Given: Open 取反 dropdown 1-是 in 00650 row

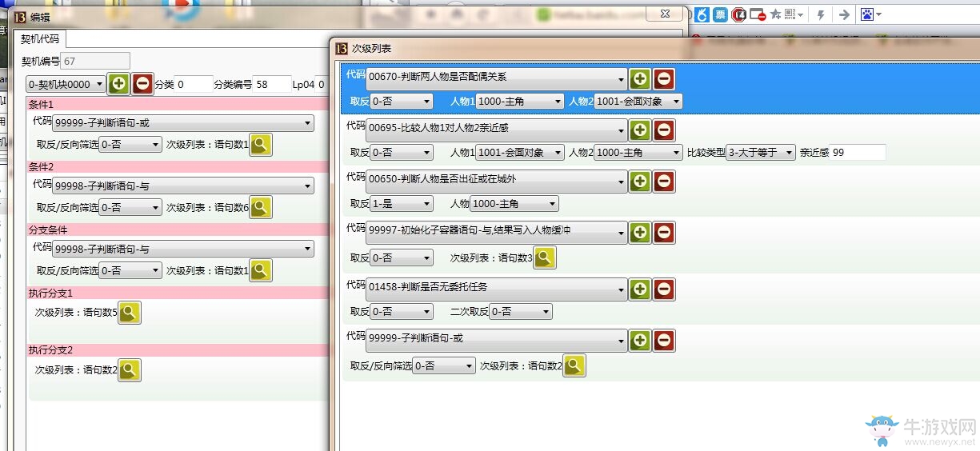Looking at the screenshot, I should pos(401,204).
